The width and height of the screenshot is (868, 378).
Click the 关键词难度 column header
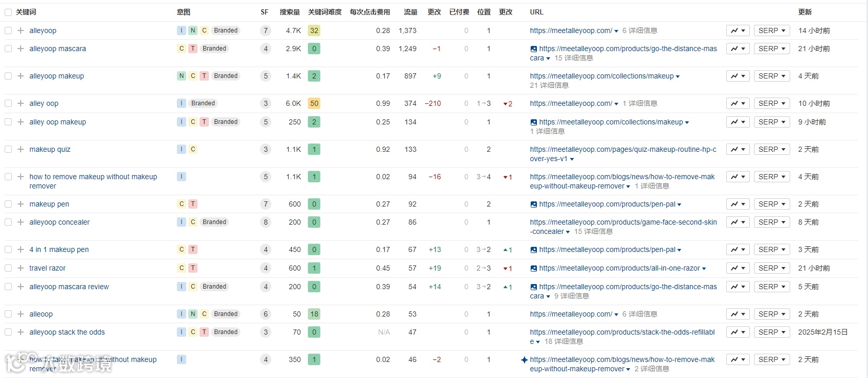[325, 12]
